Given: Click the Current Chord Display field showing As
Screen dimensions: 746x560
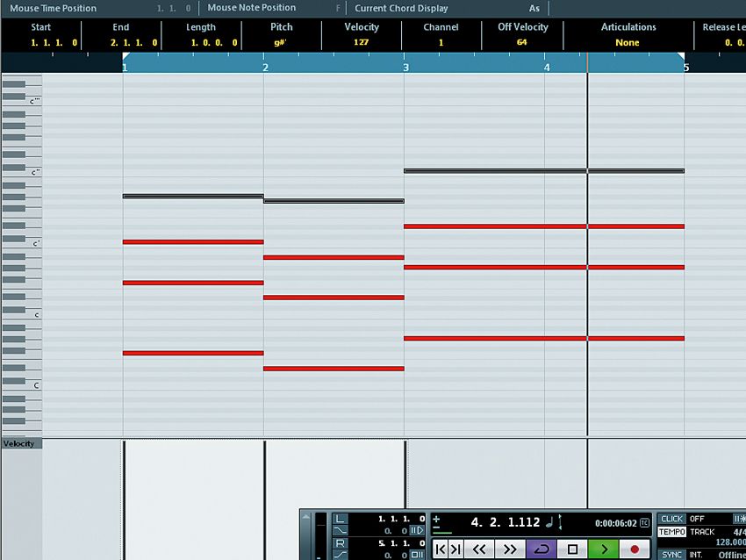Looking at the screenshot, I should 534,8.
